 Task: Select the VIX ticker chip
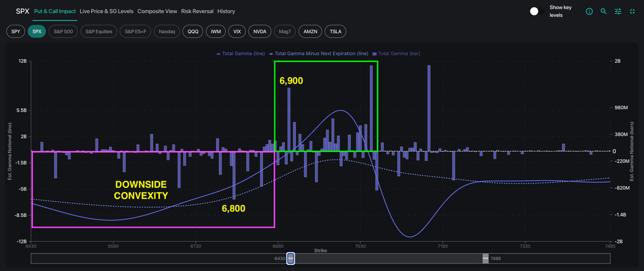tap(237, 32)
